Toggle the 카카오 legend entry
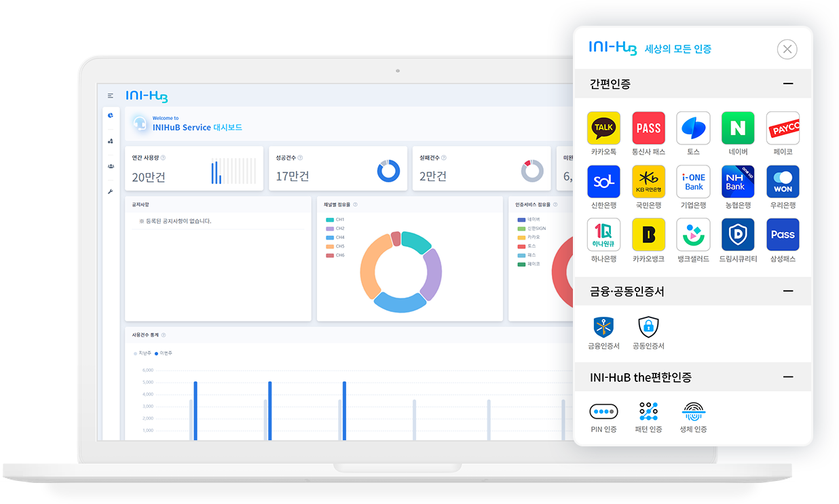Viewport: 839px width, 504px height. 529,237
